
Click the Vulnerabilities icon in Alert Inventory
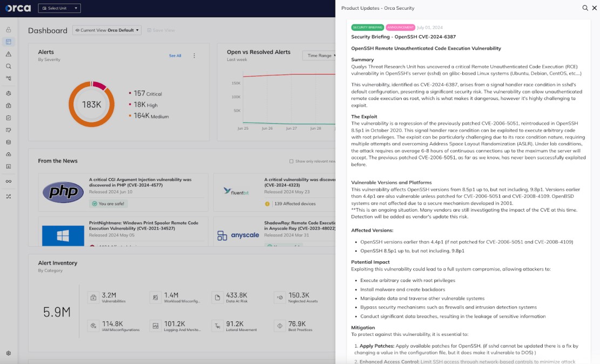click(93, 297)
